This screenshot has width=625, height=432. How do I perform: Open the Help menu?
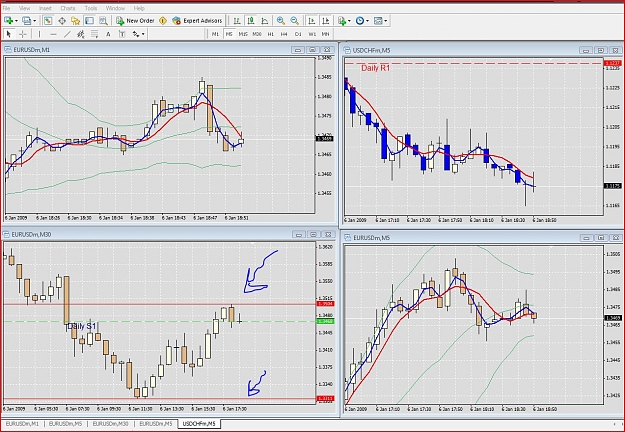click(139, 8)
